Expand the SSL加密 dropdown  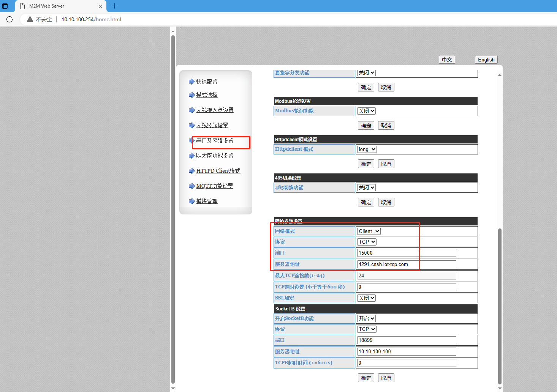pyautogui.click(x=366, y=298)
